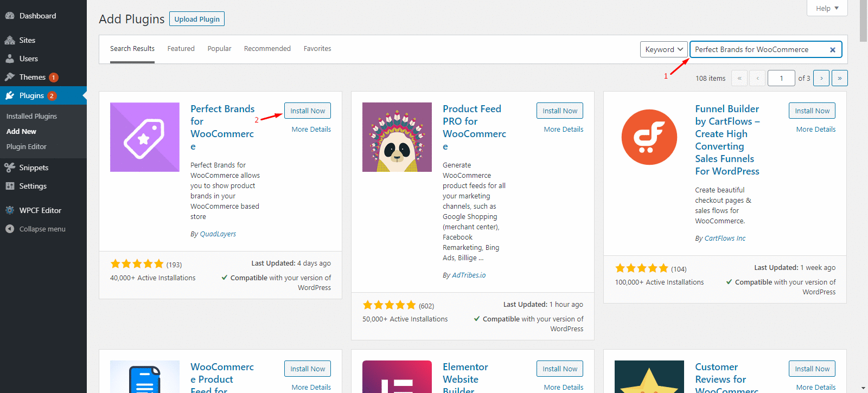Click Product Feed PRO star rating (602)
Viewport: 868px width, 393px height.
pyautogui.click(x=389, y=305)
